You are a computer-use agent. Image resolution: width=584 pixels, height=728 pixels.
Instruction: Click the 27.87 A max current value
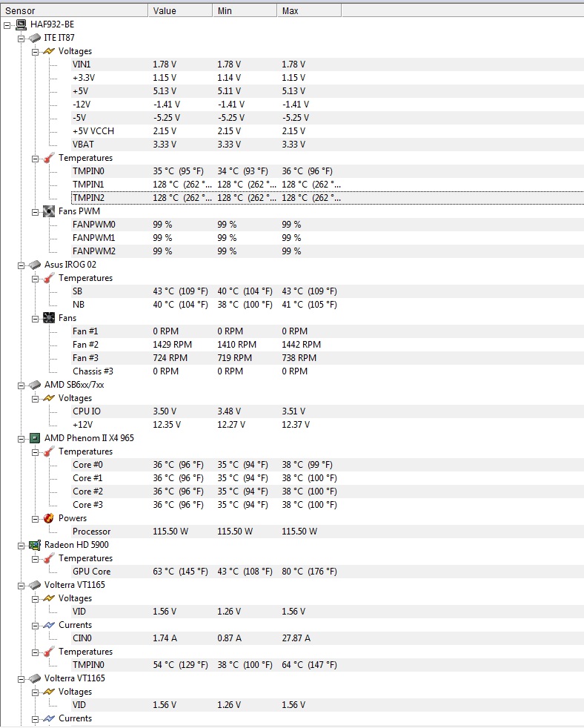tap(296, 638)
